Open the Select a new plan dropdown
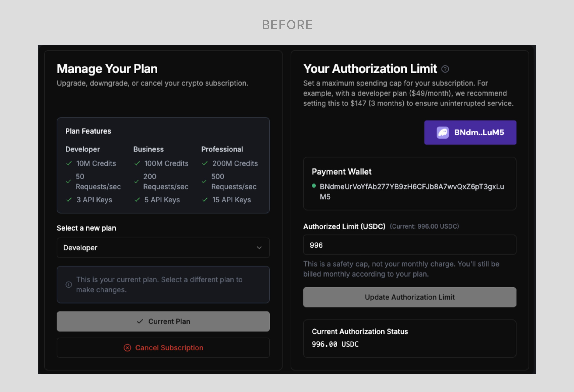The height and width of the screenshot is (392, 574). (x=163, y=248)
